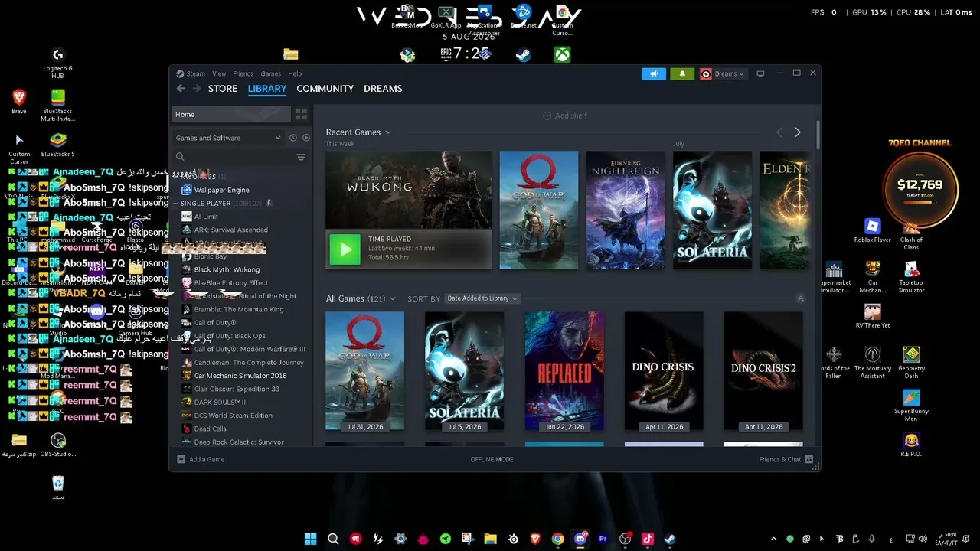Collapse shelf with double-chevron up icon
980x551 pixels.
click(801, 298)
